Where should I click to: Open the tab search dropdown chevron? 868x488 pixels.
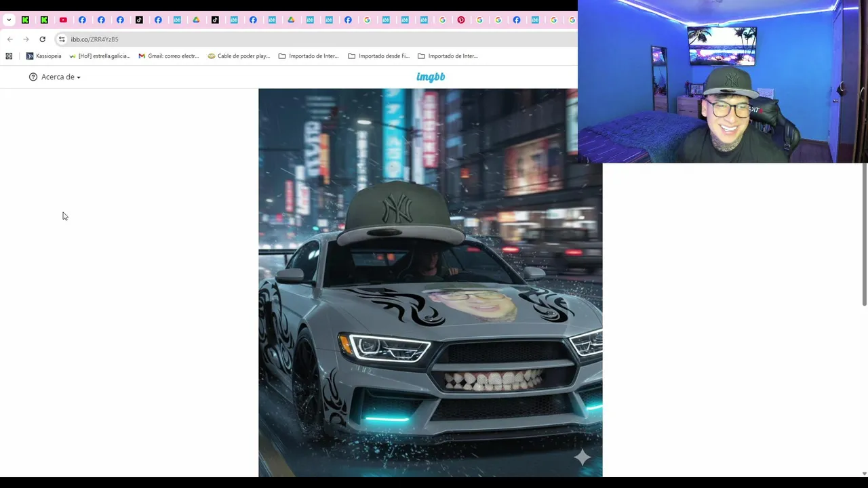click(x=9, y=20)
